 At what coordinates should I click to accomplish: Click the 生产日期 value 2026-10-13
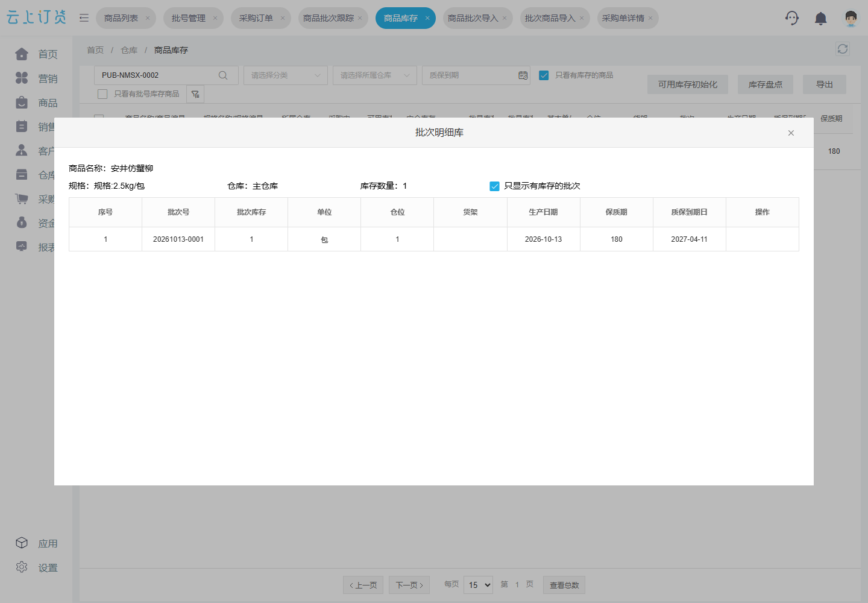click(543, 239)
